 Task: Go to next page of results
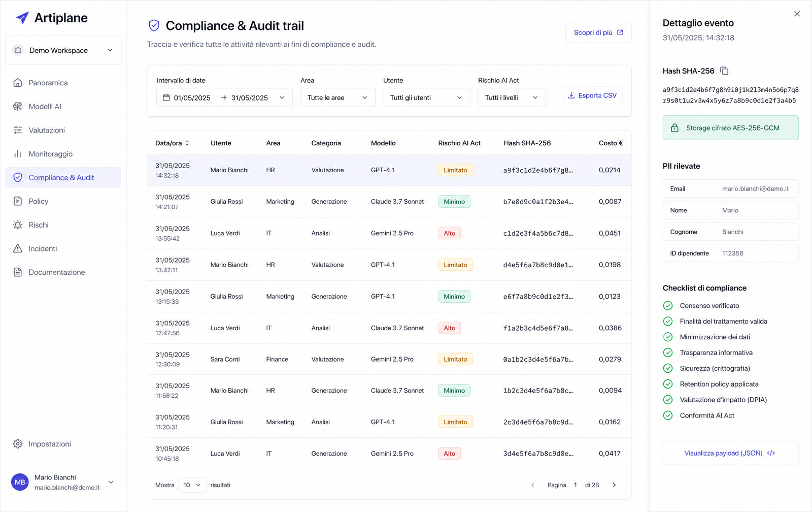(x=614, y=485)
